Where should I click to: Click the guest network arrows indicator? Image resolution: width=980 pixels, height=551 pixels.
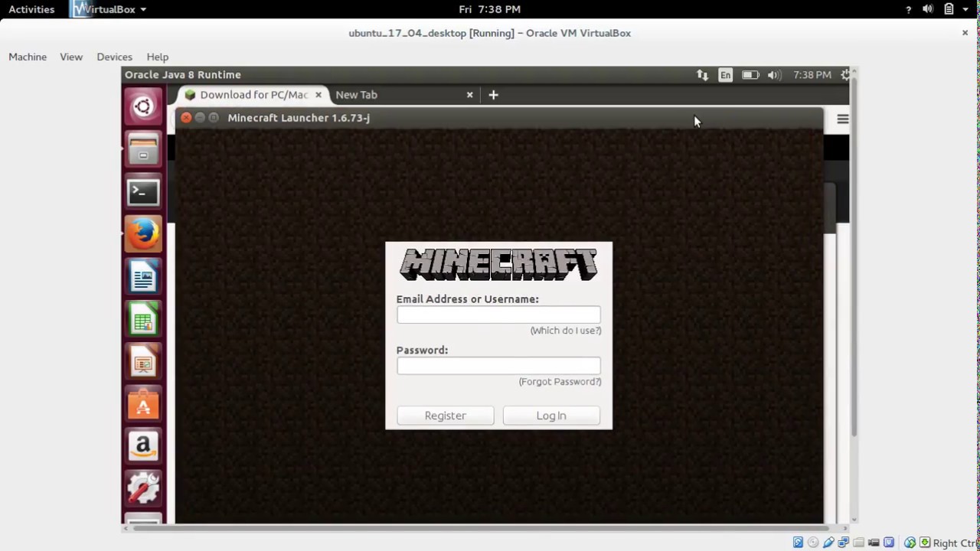point(702,75)
